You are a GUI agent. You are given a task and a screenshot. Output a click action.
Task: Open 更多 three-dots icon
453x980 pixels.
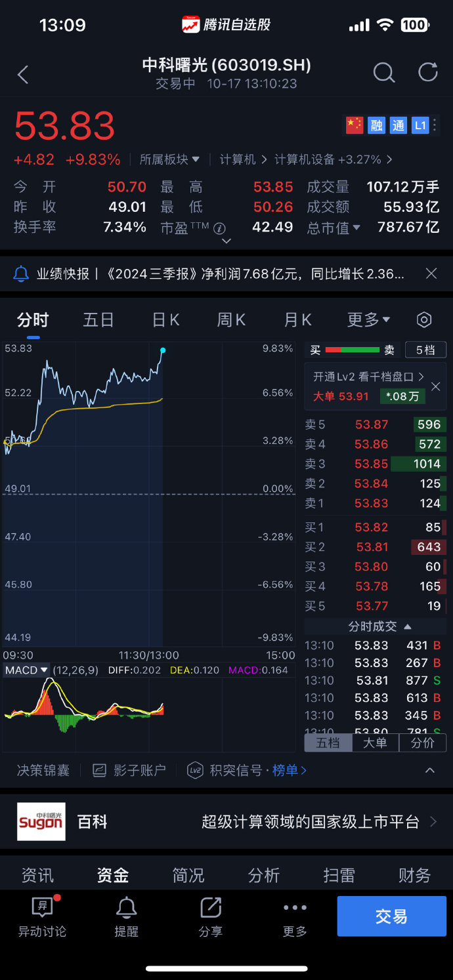click(295, 908)
